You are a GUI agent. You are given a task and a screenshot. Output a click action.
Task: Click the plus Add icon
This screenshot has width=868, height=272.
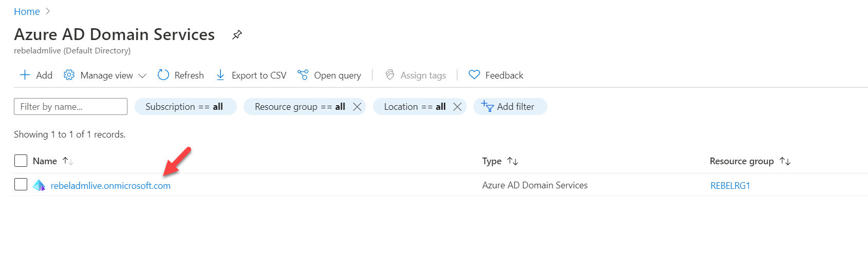tap(25, 75)
